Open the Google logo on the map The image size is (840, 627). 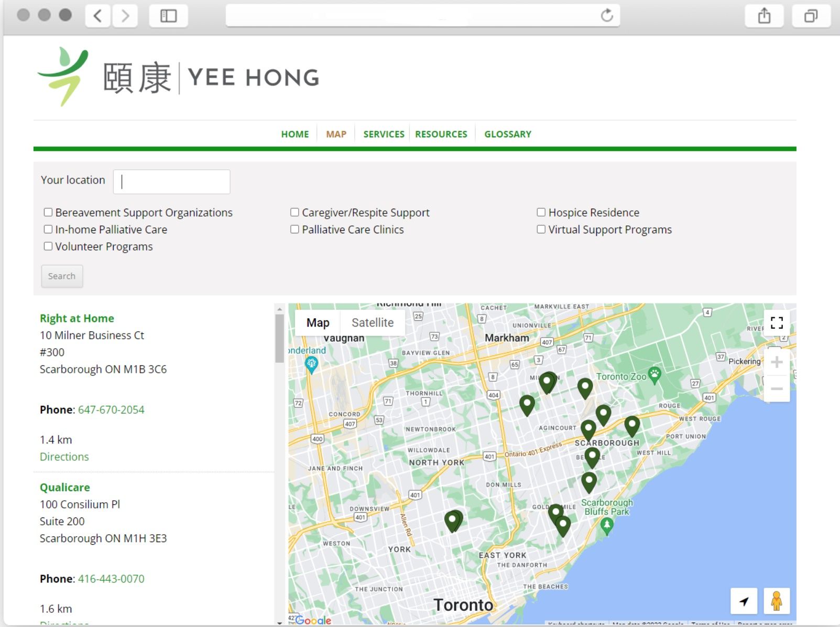[313, 620]
